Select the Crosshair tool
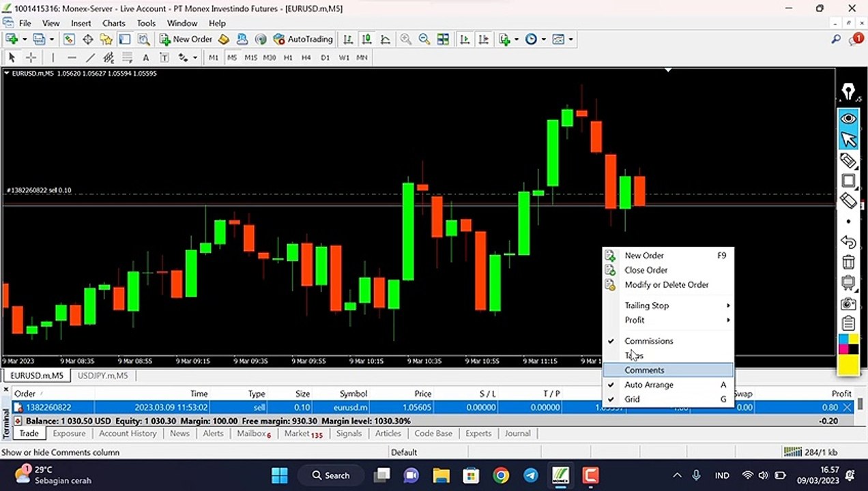Viewport: 868px width, 491px height. pyautogui.click(x=31, y=58)
